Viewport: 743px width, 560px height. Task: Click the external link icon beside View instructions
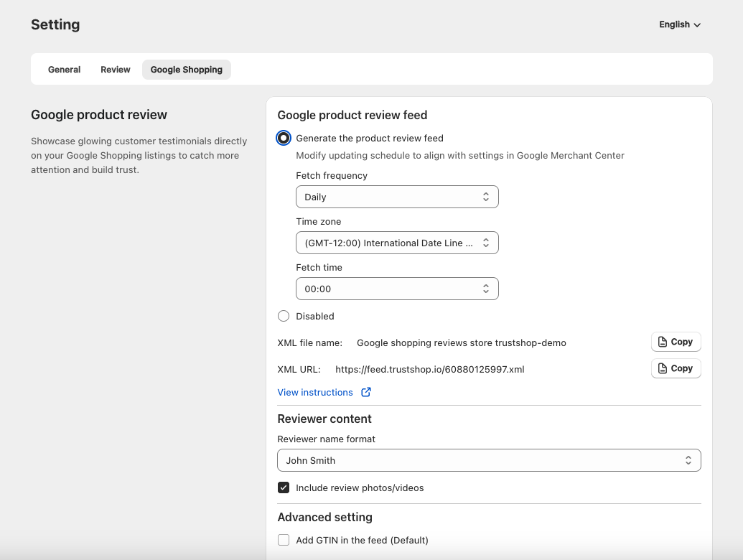tap(366, 392)
